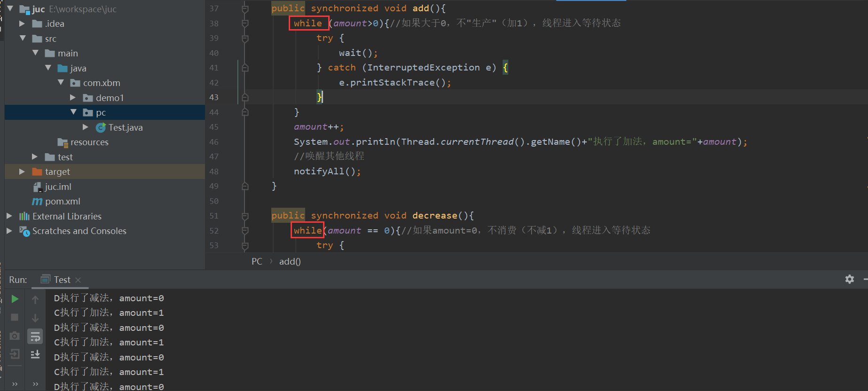Click the camera dump threads icon
This screenshot has height=391, width=868.
[15, 336]
